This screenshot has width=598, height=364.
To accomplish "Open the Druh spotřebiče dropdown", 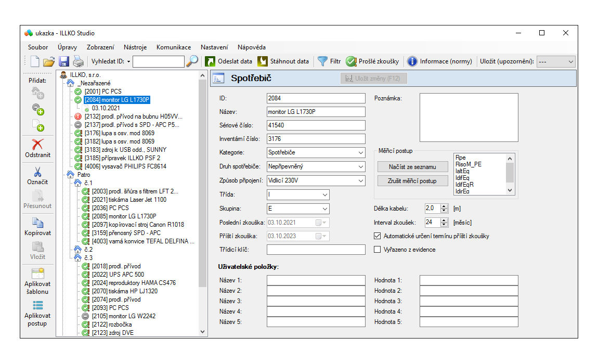I will point(360,167).
